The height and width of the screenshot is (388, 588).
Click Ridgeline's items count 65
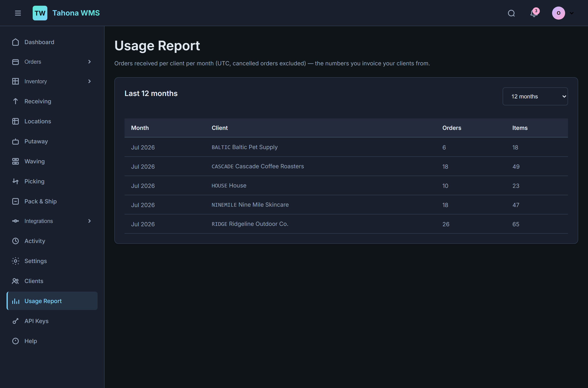pos(516,224)
